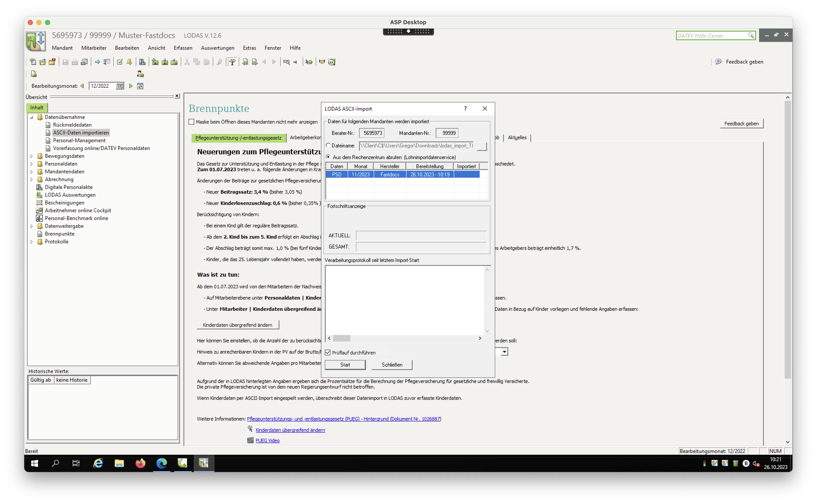Viewport: 817px width, 504px height.
Task: Click the protocol horizontal scrollbar thumb
Action: coord(341,338)
